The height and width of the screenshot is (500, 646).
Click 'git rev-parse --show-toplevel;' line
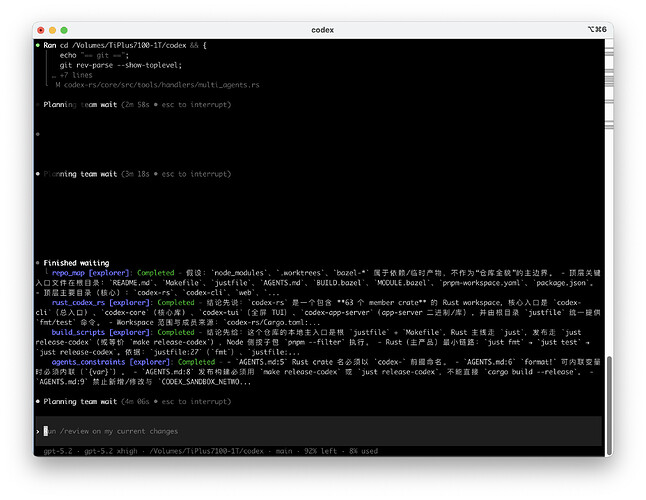(x=121, y=65)
